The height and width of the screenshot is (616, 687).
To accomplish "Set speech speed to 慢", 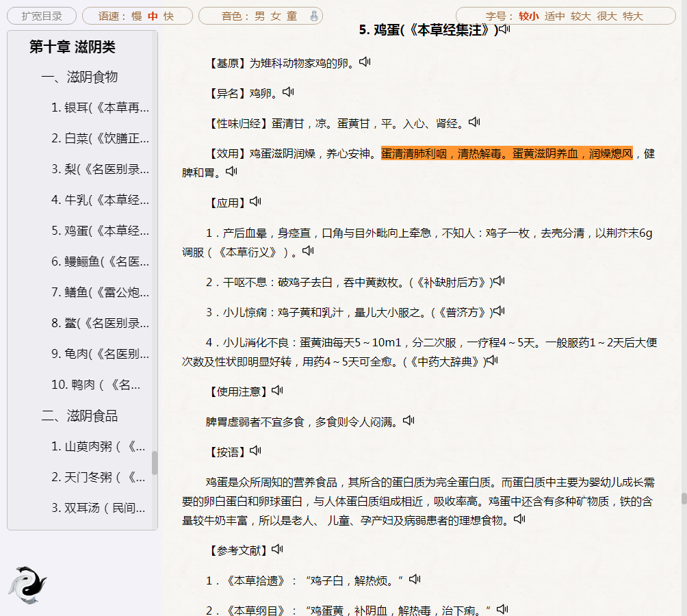I will [137, 16].
